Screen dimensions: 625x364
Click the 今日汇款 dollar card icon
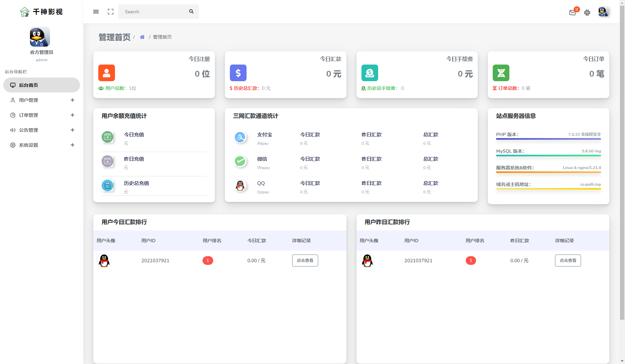(x=238, y=73)
